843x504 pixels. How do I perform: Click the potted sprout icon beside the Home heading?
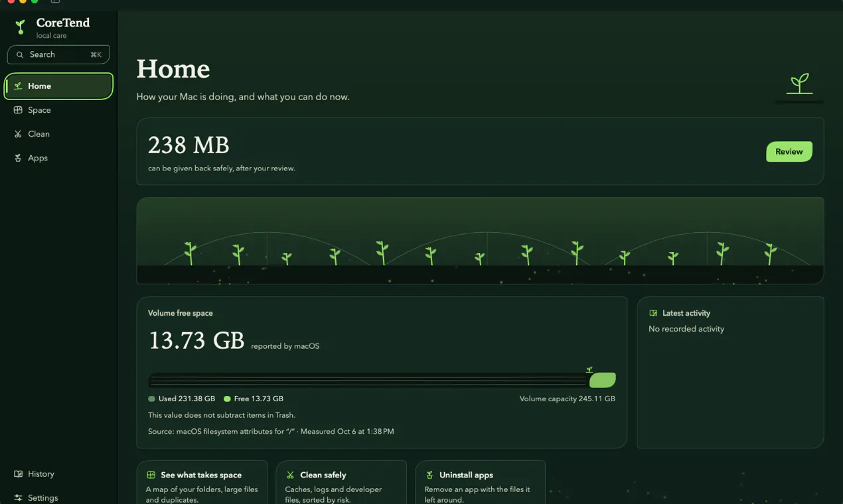(800, 84)
